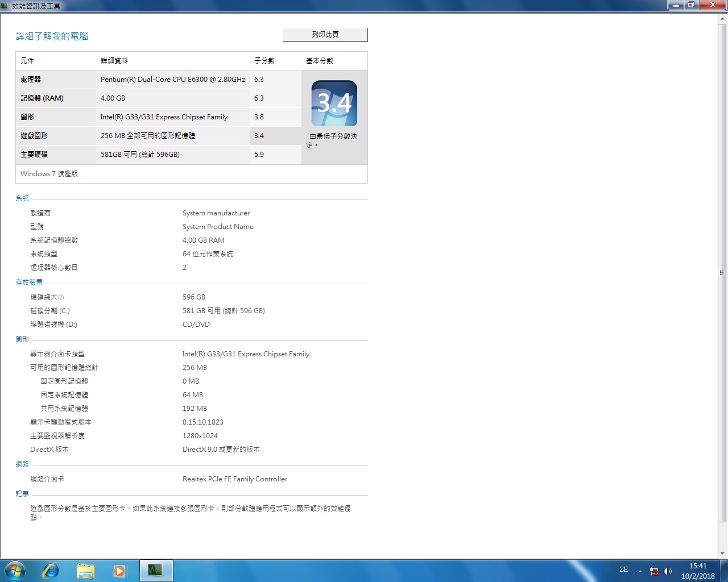The width and height of the screenshot is (728, 582).
Task: Show hidden tray icons arrow
Action: (640, 571)
